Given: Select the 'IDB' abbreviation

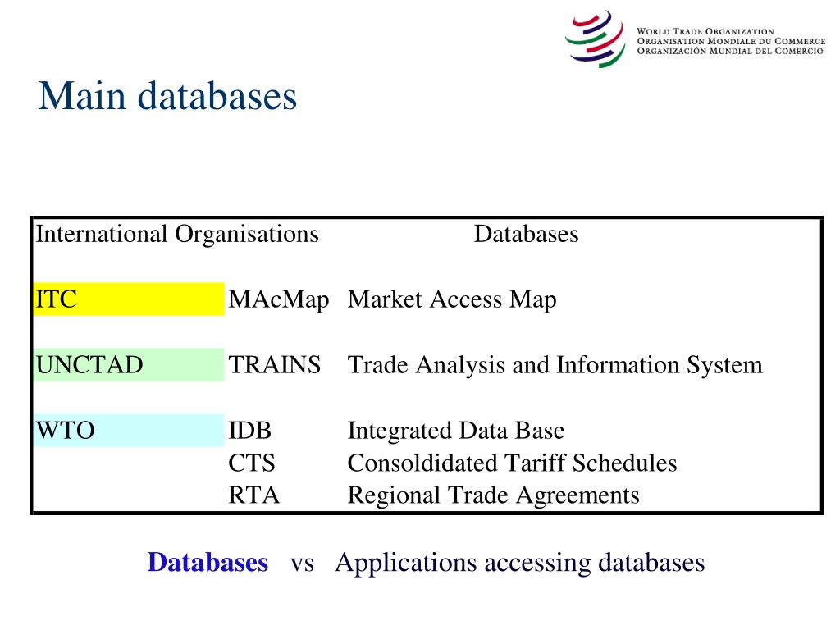Looking at the screenshot, I should pos(249,430).
